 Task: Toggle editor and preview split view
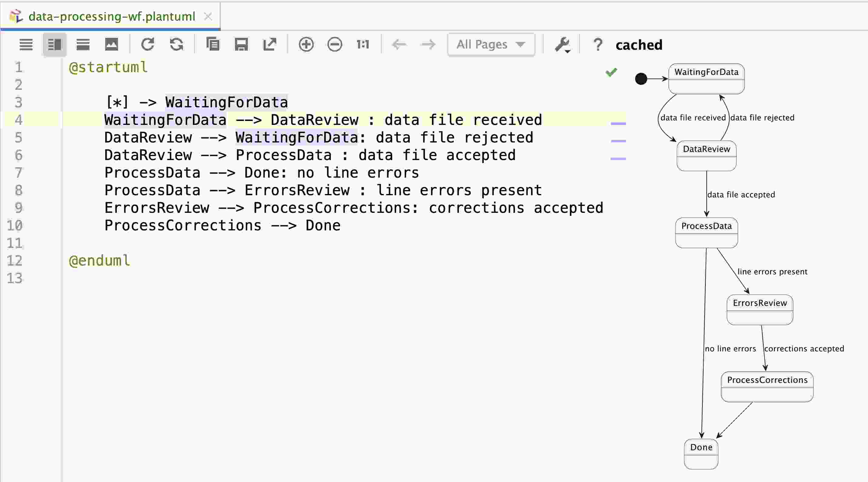pyautogui.click(x=55, y=45)
